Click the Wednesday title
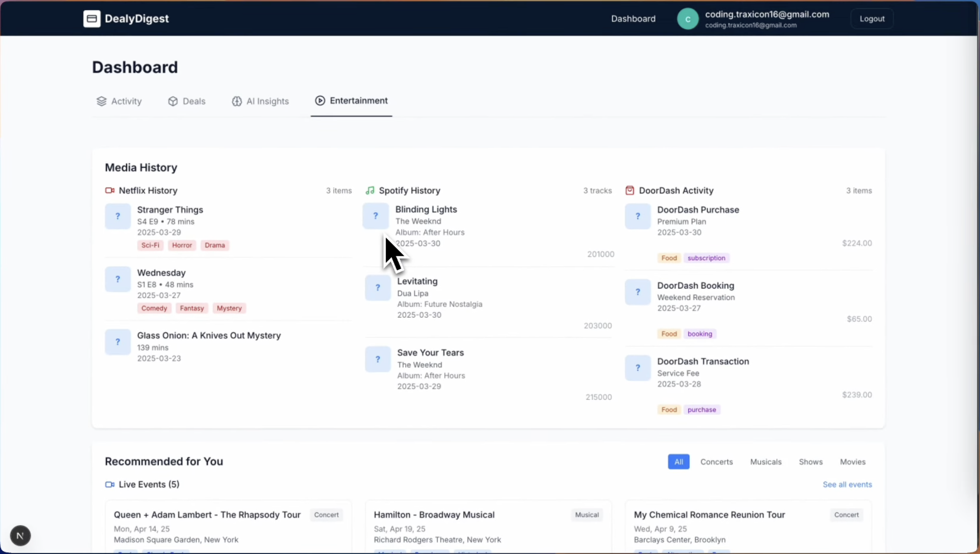Image resolution: width=980 pixels, height=554 pixels. point(161,273)
